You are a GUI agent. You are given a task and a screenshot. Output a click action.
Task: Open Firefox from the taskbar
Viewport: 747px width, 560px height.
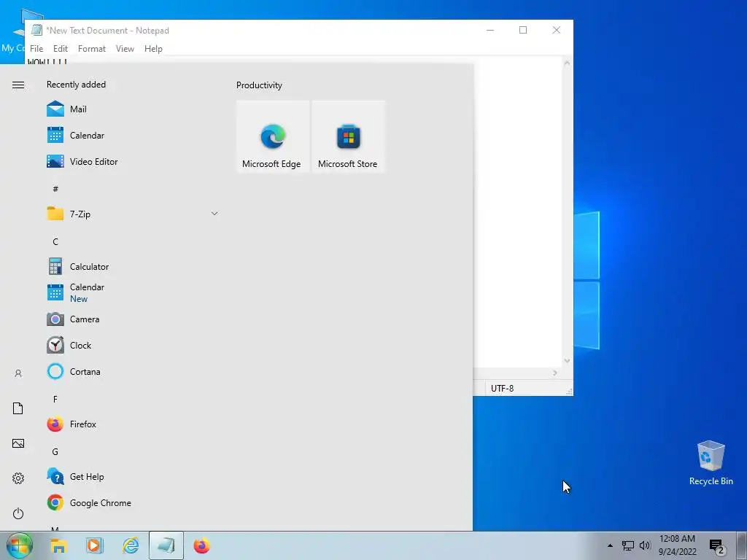[x=202, y=545]
